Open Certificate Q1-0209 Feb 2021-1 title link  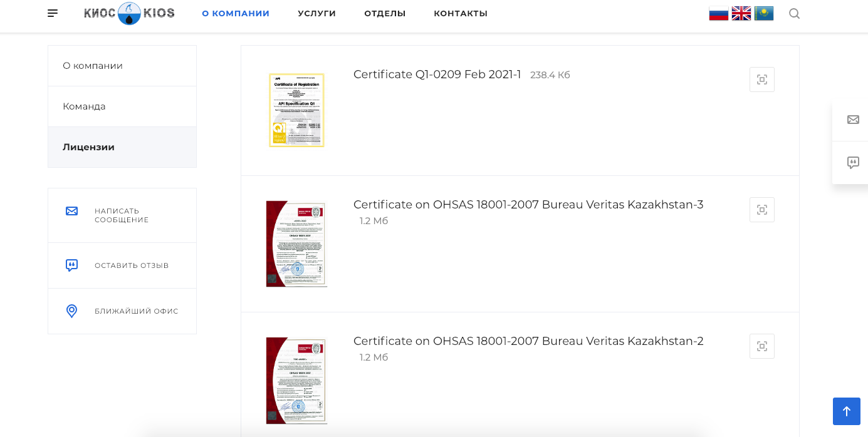click(437, 75)
